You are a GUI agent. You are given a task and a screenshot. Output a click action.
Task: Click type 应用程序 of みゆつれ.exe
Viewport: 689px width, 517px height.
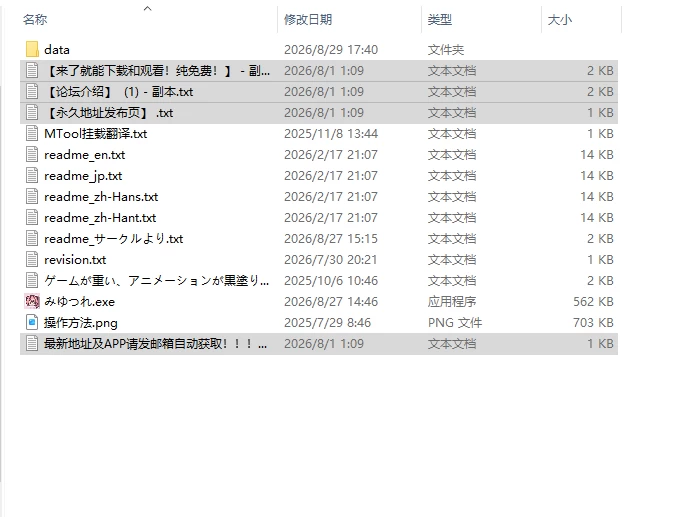point(452,302)
